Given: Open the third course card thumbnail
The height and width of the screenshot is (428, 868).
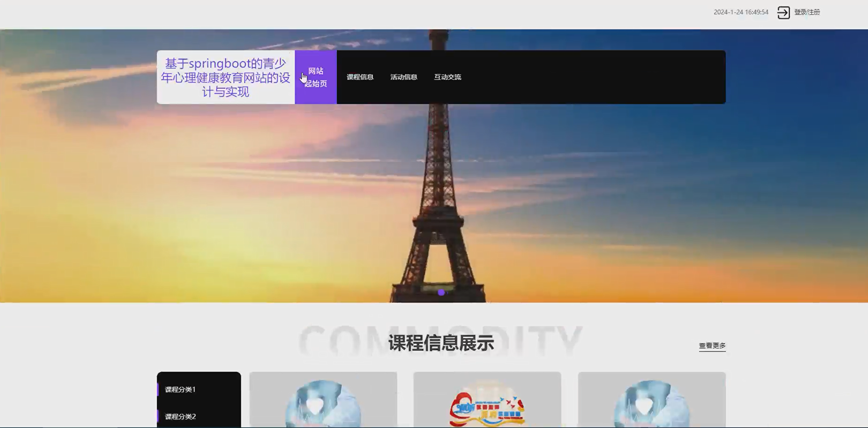Looking at the screenshot, I should (x=651, y=401).
